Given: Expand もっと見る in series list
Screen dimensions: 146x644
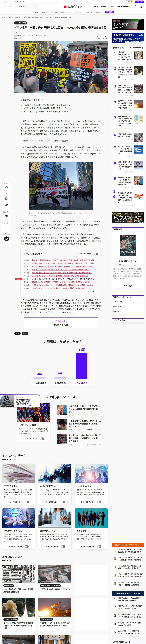Looking at the screenshot, I should click(94, 292).
